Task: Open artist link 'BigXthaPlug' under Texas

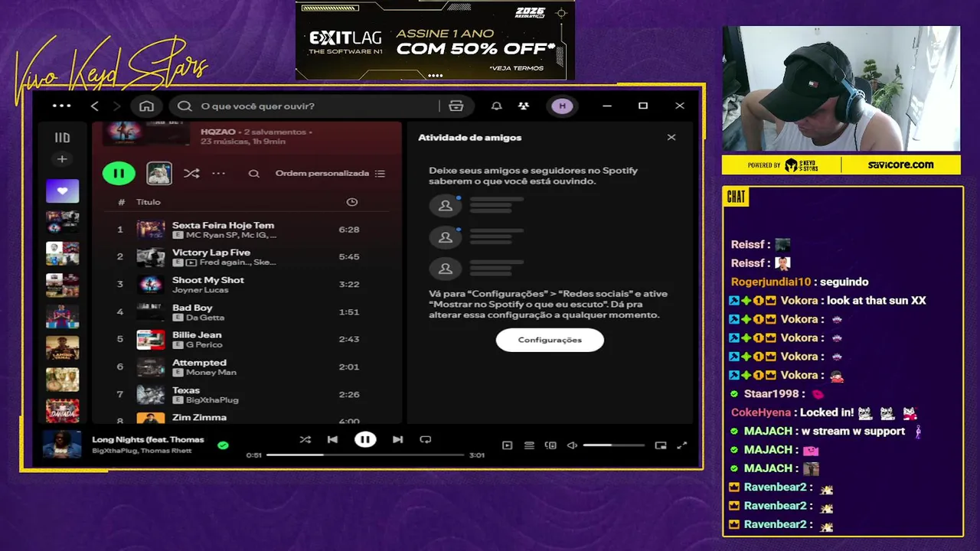Action: 212,400
